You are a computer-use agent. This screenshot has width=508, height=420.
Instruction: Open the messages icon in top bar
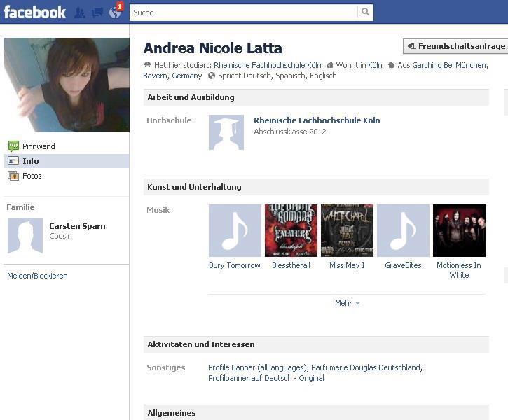coord(97,13)
